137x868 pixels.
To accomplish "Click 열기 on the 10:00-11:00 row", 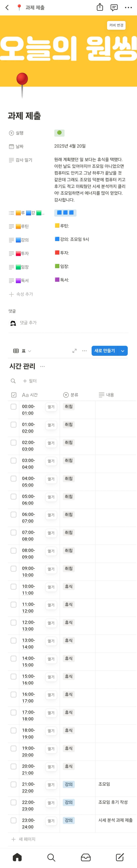I will [51, 587].
